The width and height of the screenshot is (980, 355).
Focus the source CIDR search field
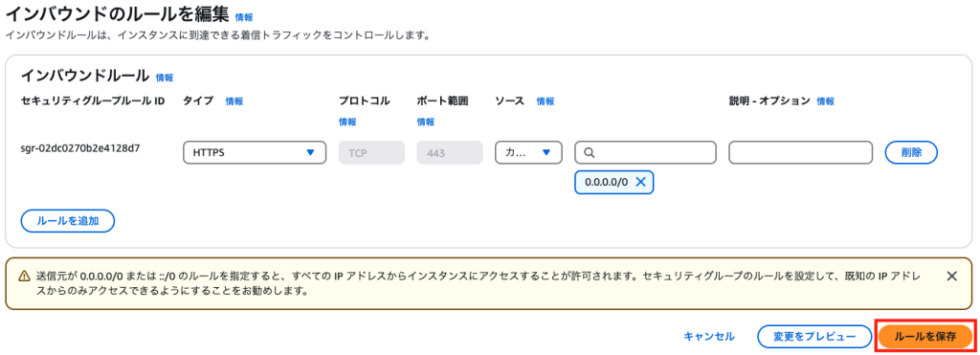[645, 152]
